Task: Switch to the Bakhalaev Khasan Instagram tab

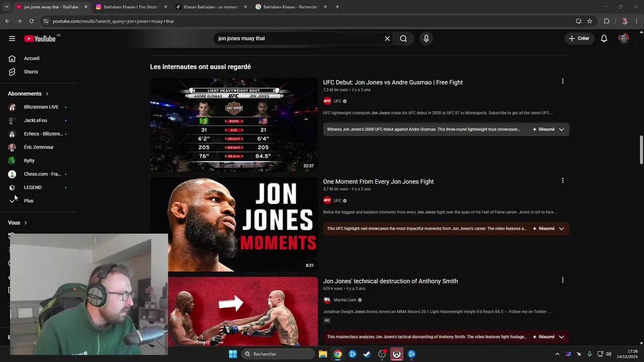Action: pyautogui.click(x=131, y=7)
